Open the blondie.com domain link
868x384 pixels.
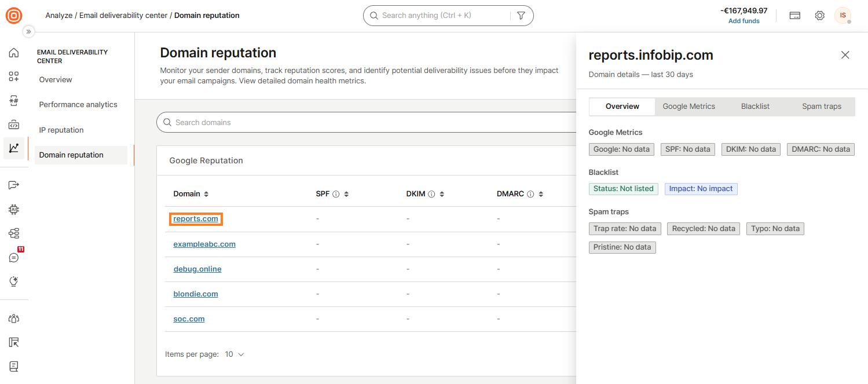[x=196, y=294]
